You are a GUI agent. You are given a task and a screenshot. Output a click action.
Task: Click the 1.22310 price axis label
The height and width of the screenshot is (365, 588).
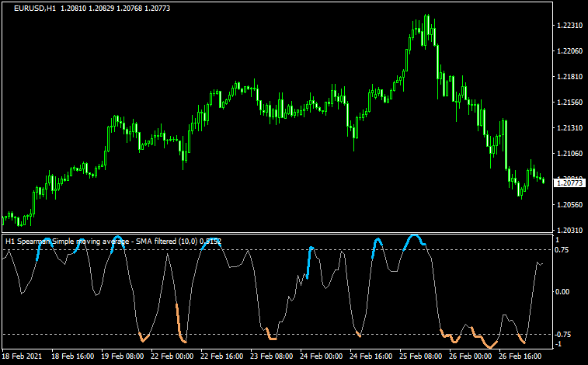pyautogui.click(x=569, y=26)
